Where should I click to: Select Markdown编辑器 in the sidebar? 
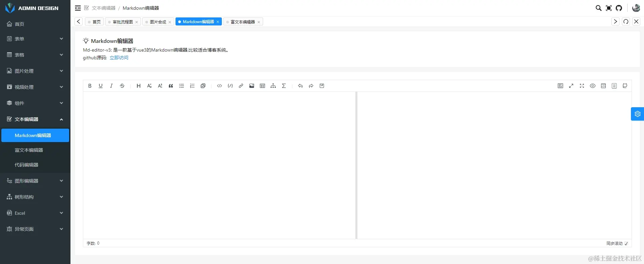pos(35,135)
